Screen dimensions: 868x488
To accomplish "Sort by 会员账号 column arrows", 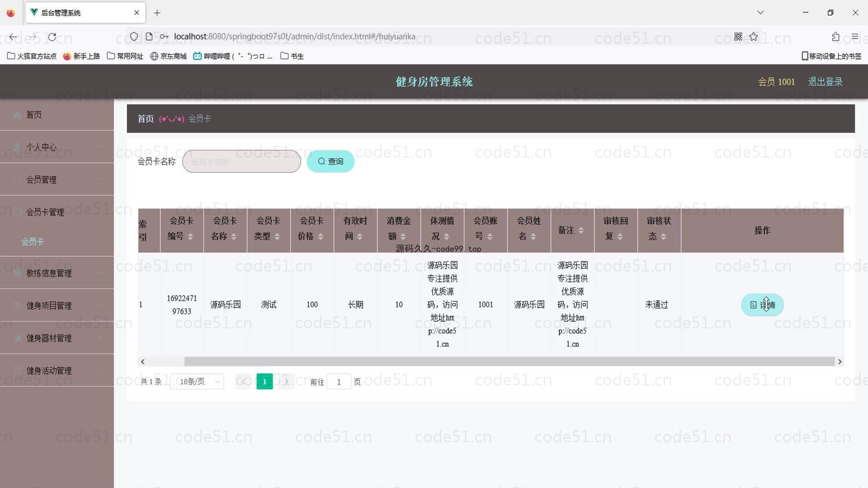I will pyautogui.click(x=490, y=237).
